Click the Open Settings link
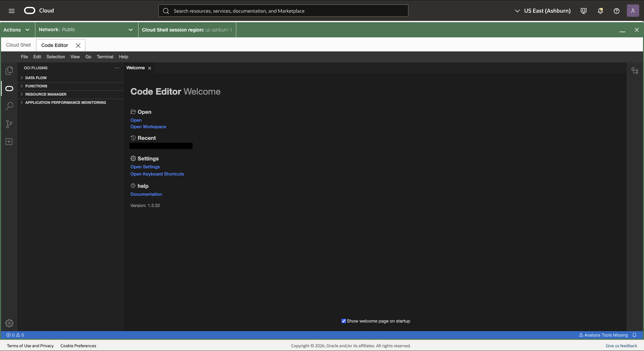 point(145,167)
